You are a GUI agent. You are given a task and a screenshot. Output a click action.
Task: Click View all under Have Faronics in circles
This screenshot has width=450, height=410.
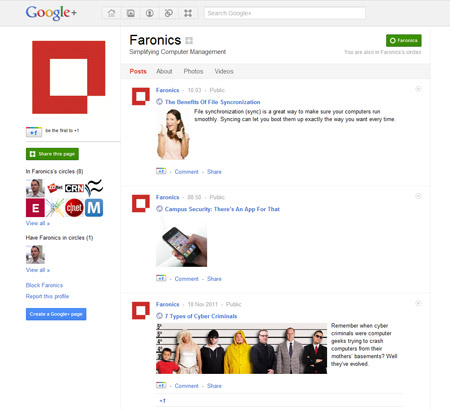point(38,270)
